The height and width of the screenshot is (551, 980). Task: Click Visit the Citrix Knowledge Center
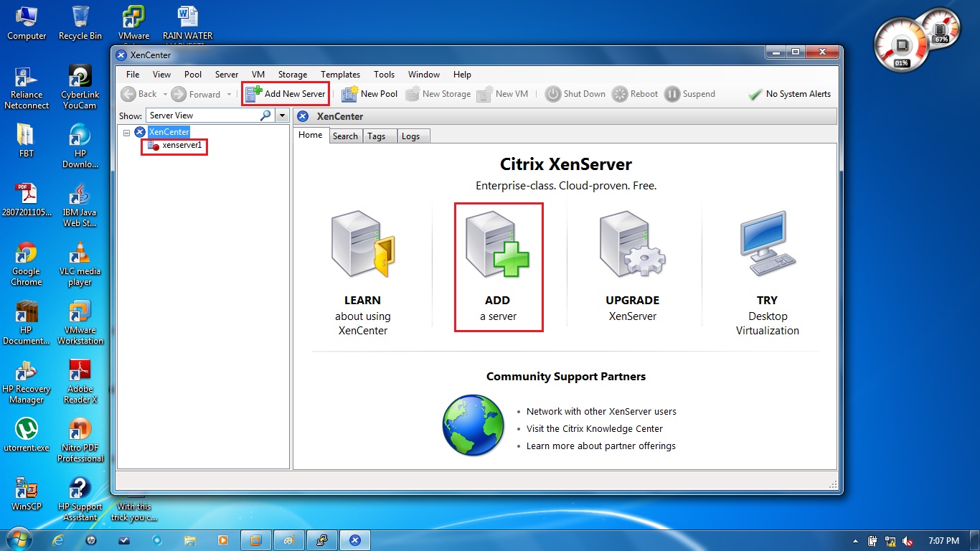[595, 429]
